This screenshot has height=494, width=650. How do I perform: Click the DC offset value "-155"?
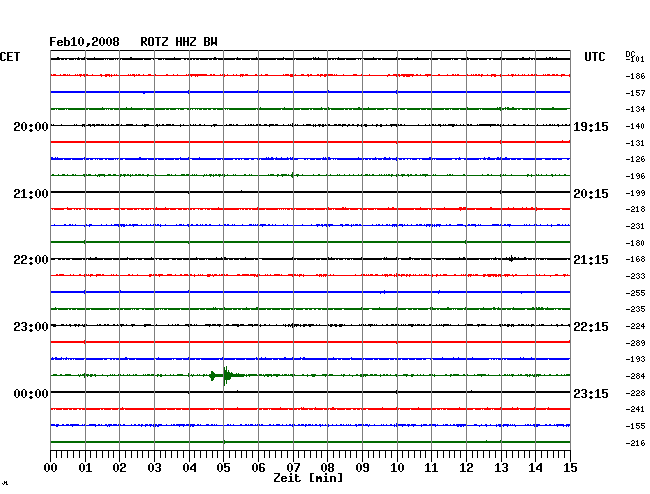tap(635, 426)
